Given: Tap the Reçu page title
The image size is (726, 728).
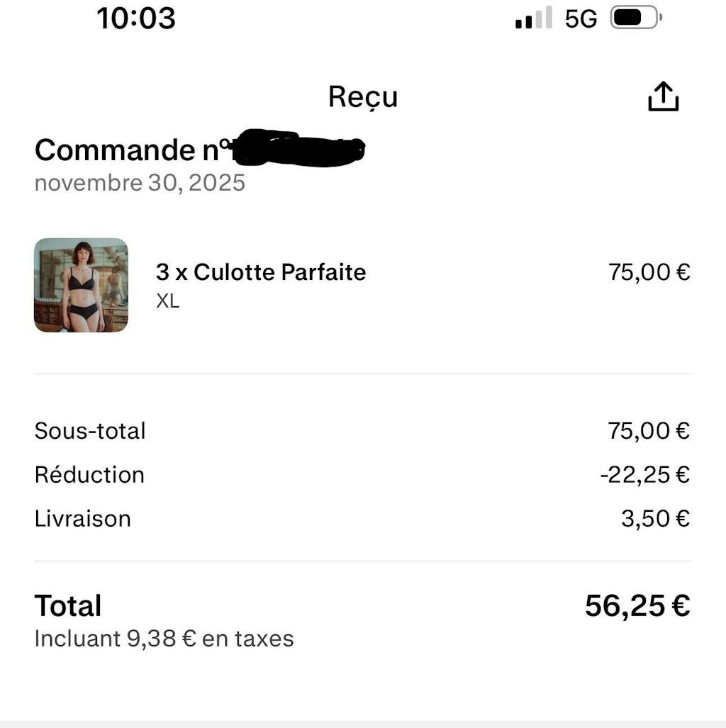Looking at the screenshot, I should coord(362,97).
